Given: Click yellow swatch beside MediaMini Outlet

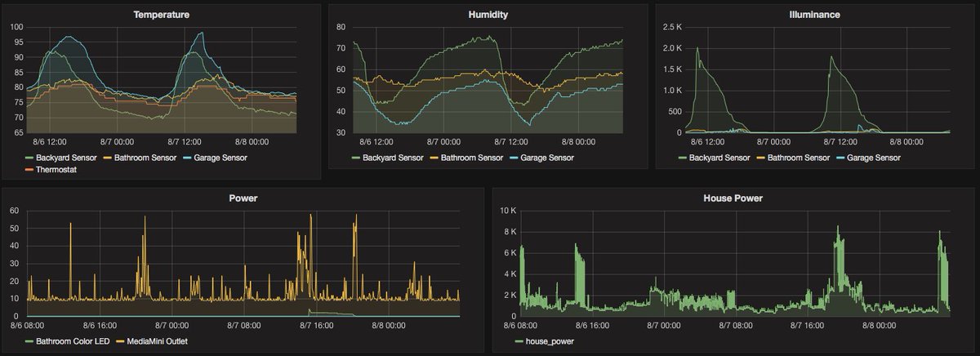Looking at the screenshot, I should pyautogui.click(x=121, y=340).
